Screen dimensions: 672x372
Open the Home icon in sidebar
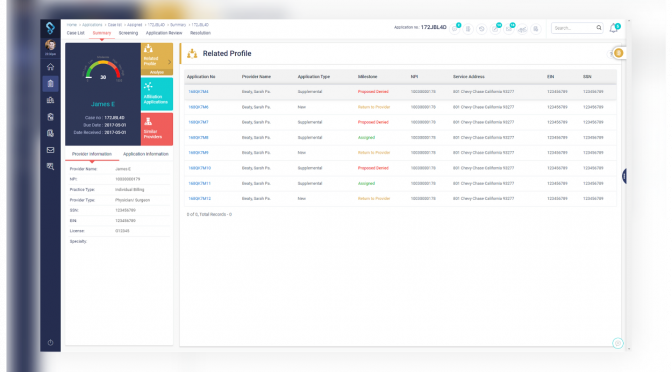coord(51,67)
